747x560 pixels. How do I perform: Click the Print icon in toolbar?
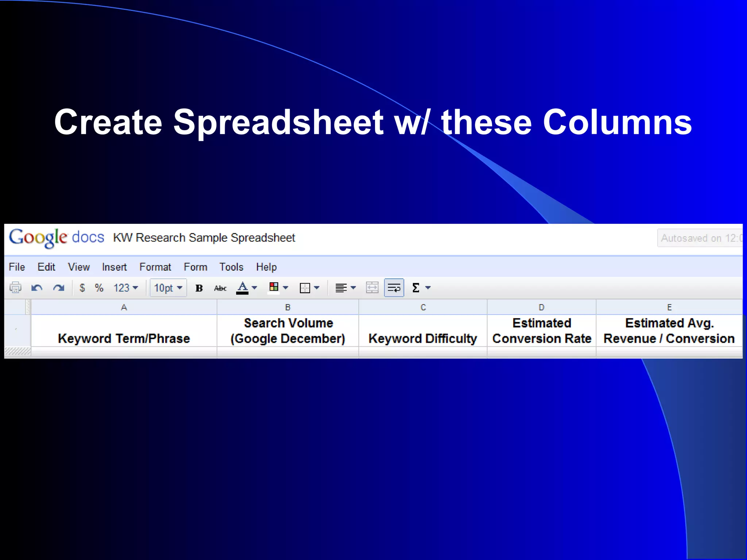pyautogui.click(x=15, y=288)
